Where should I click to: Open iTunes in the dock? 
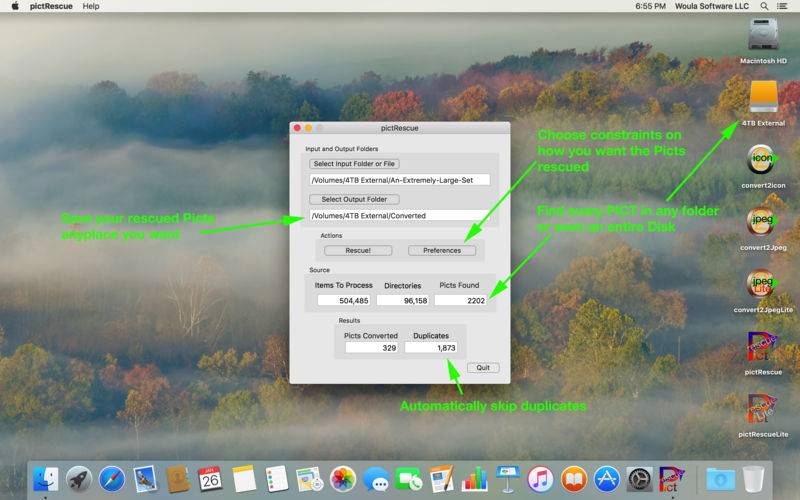click(x=540, y=480)
